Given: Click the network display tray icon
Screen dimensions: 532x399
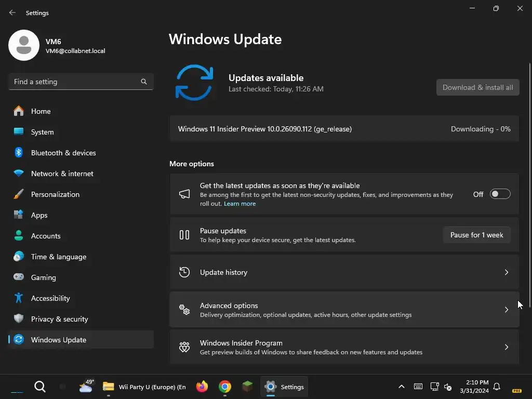Looking at the screenshot, I should click(x=435, y=387).
